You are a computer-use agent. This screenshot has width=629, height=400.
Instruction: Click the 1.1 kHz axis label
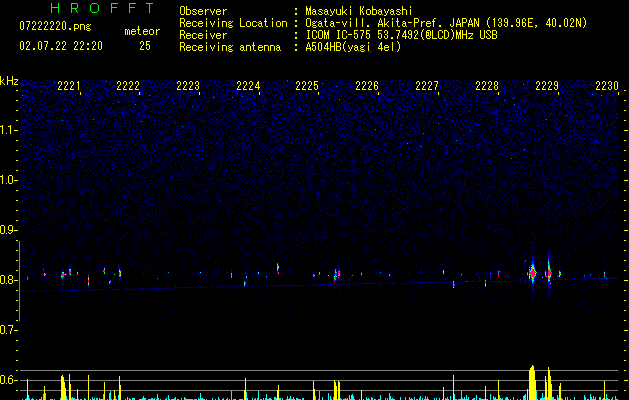coord(8,130)
